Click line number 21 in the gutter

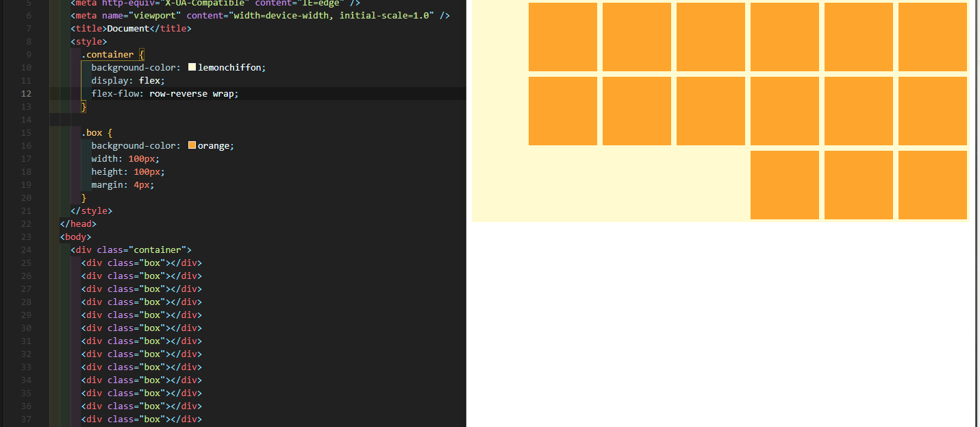pos(26,210)
